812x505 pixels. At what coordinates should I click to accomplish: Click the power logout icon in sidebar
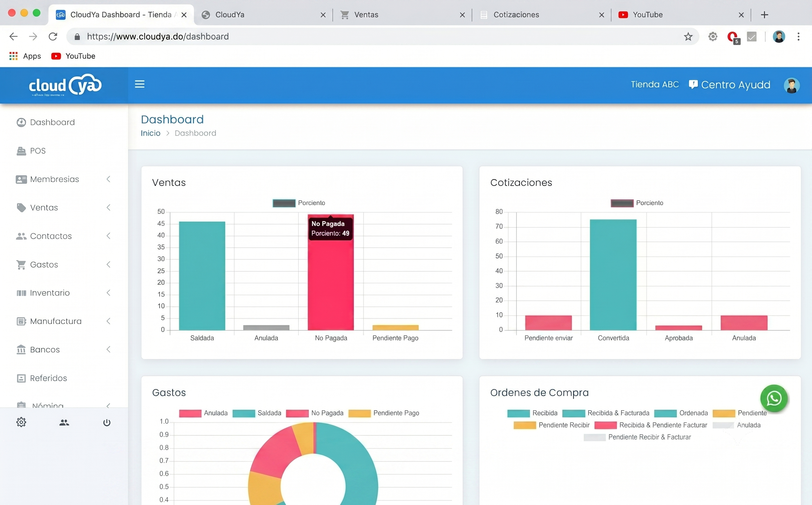tap(107, 422)
